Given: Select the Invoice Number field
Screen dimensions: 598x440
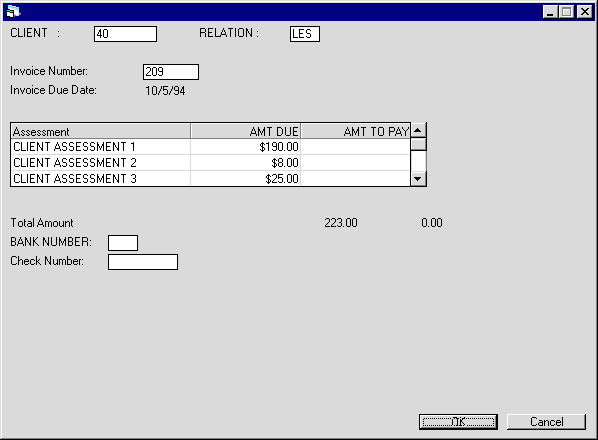Looking at the screenshot, I should pyautogui.click(x=171, y=72).
